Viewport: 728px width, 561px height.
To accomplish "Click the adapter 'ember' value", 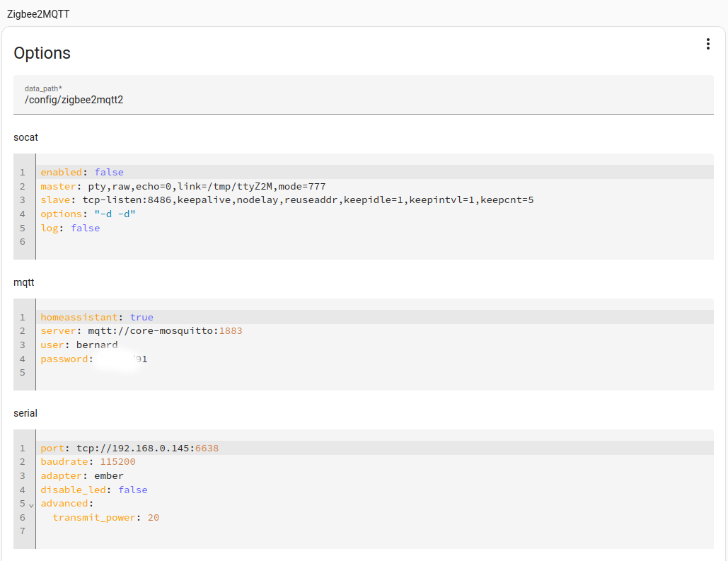I will [108, 476].
